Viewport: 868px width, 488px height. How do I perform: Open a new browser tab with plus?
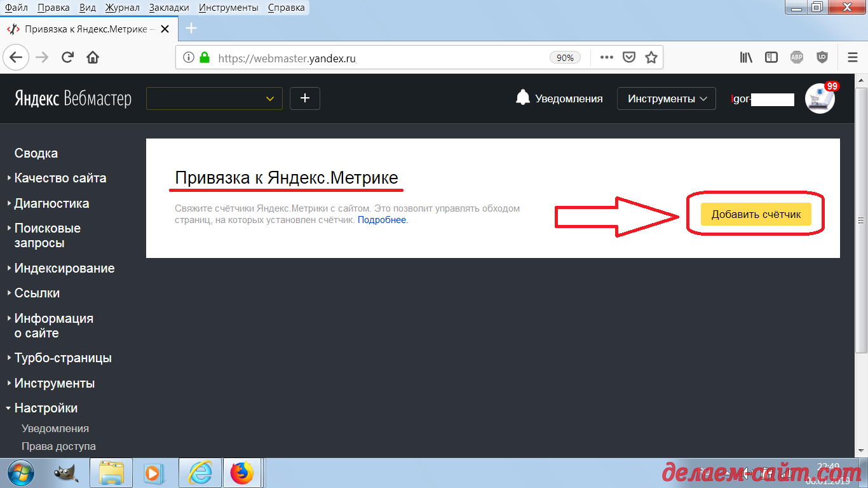pos(191,29)
